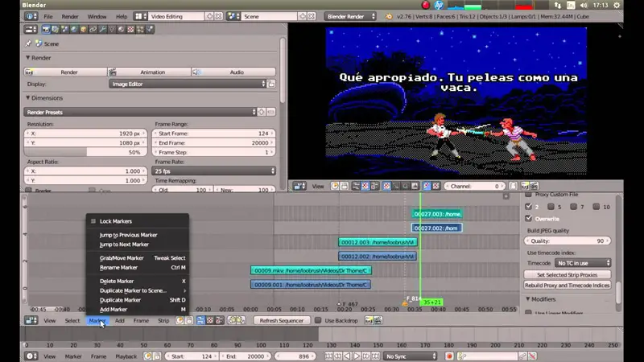Open the Timecode No TC in use dropdown
Viewport: 644px width, 362px height.
click(x=583, y=263)
